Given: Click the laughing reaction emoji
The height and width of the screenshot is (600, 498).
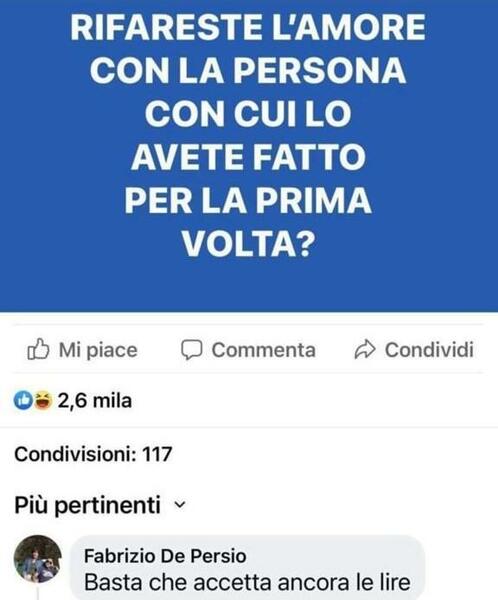Looking at the screenshot, I should click(42, 401).
